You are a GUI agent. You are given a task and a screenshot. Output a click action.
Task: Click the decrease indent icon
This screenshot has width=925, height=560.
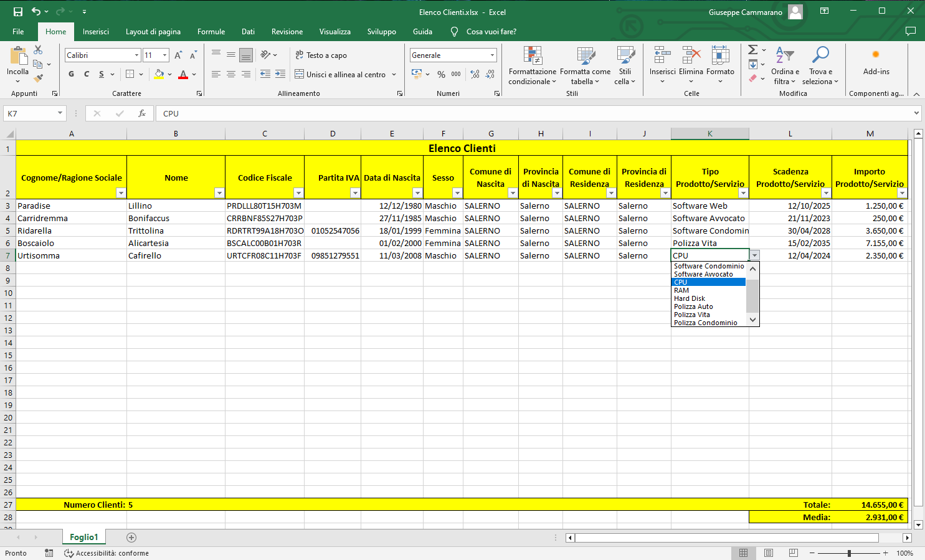(x=265, y=74)
